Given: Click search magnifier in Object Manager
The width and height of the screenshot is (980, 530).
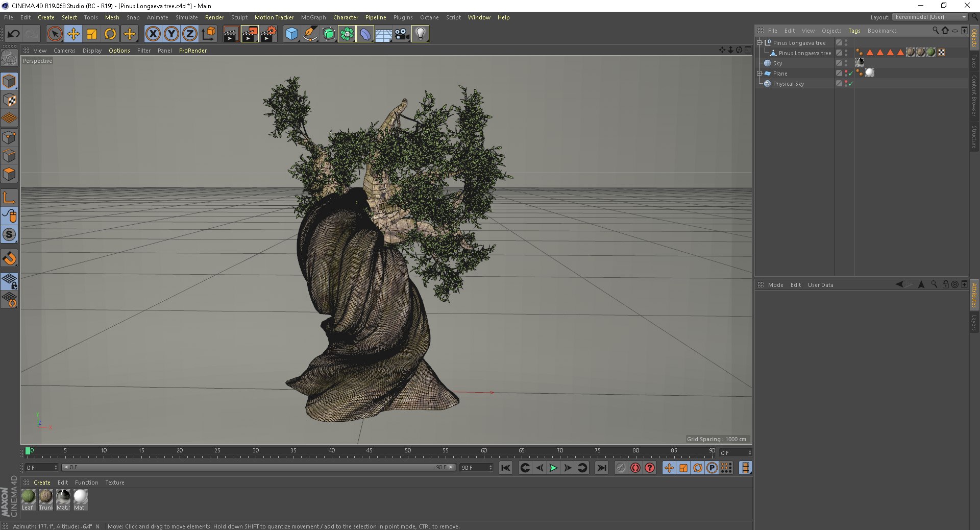Looking at the screenshot, I should pyautogui.click(x=936, y=31).
